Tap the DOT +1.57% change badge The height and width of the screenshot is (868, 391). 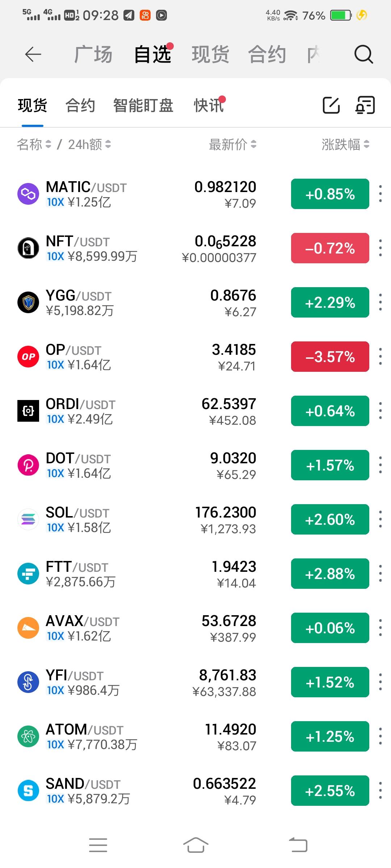(x=330, y=465)
